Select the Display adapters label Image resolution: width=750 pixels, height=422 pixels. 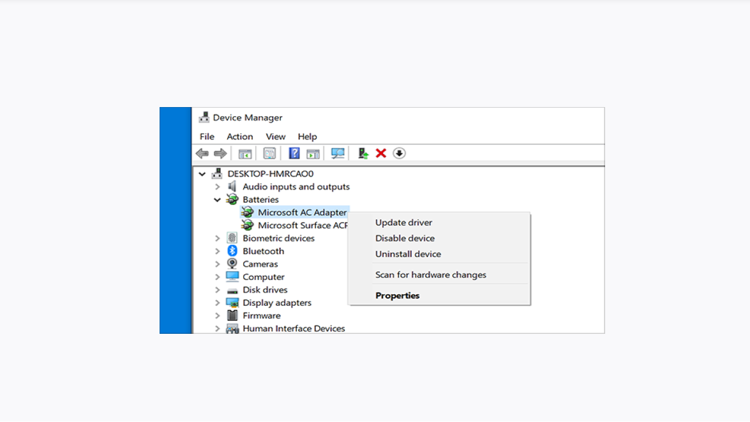(277, 303)
